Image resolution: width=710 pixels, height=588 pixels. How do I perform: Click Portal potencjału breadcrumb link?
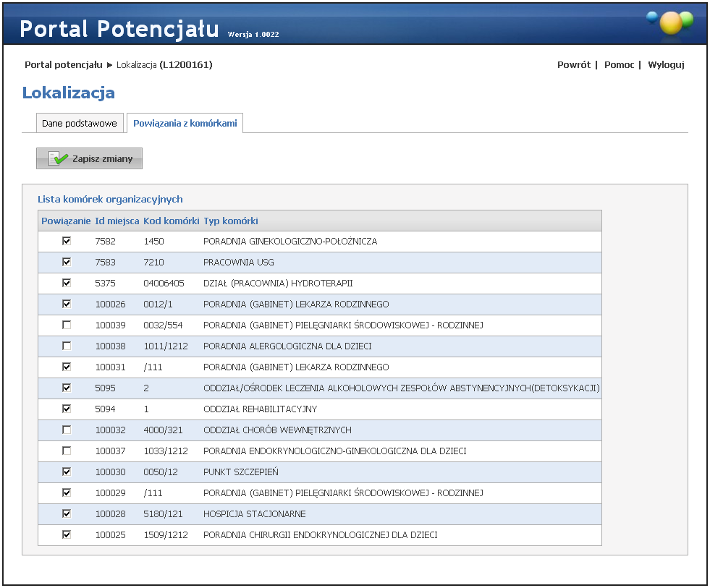[x=63, y=64]
